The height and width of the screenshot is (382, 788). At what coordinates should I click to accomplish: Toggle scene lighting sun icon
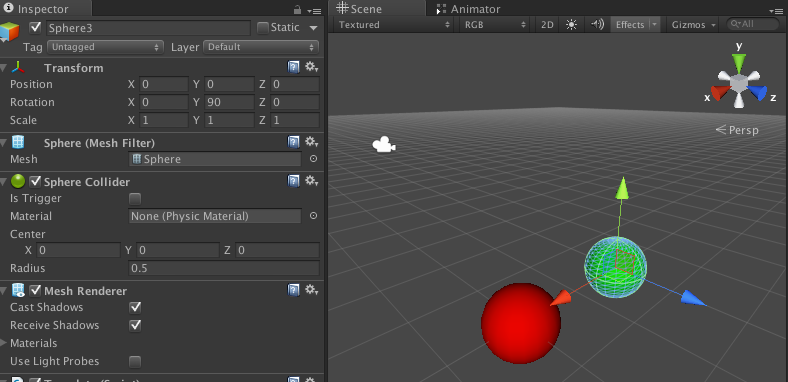(x=571, y=25)
